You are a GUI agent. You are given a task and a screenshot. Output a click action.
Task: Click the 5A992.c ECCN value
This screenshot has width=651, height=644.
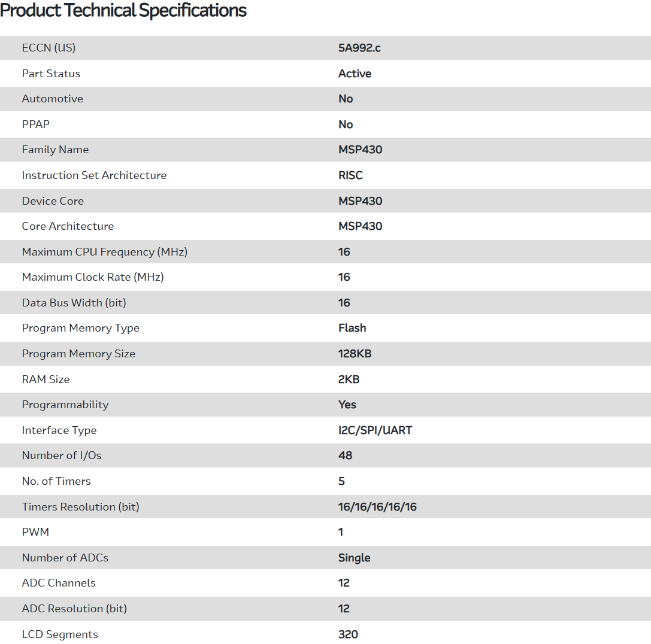[x=359, y=48]
